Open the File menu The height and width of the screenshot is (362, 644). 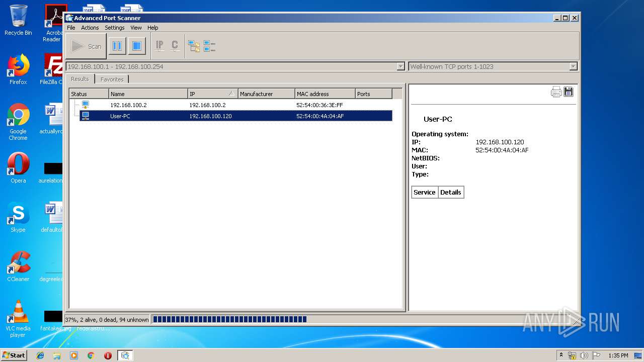[x=71, y=28]
